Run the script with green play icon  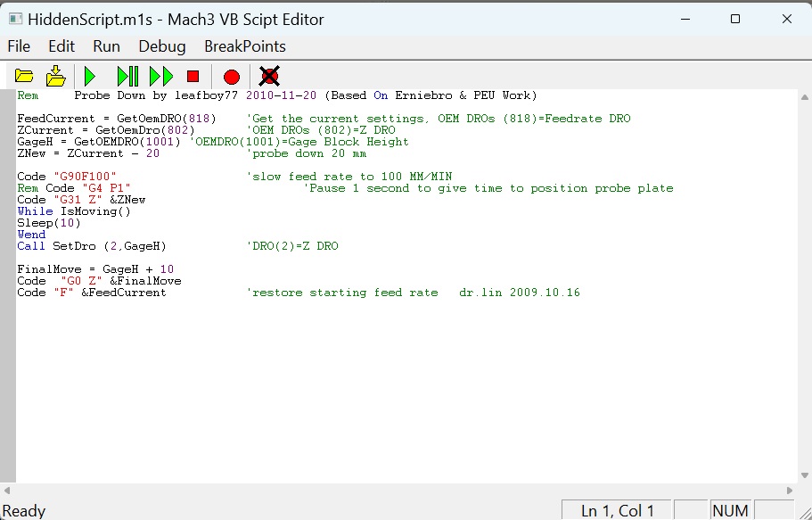(90, 76)
